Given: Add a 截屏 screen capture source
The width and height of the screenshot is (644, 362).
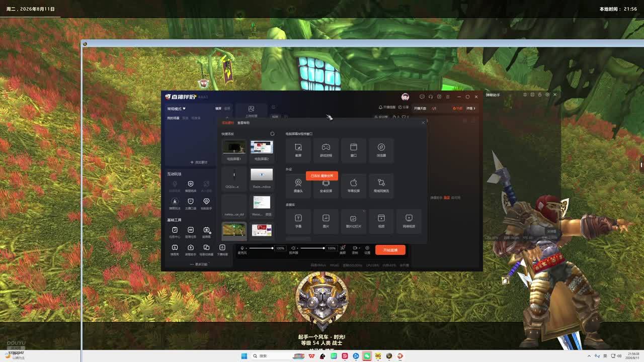Looking at the screenshot, I should tap(298, 150).
